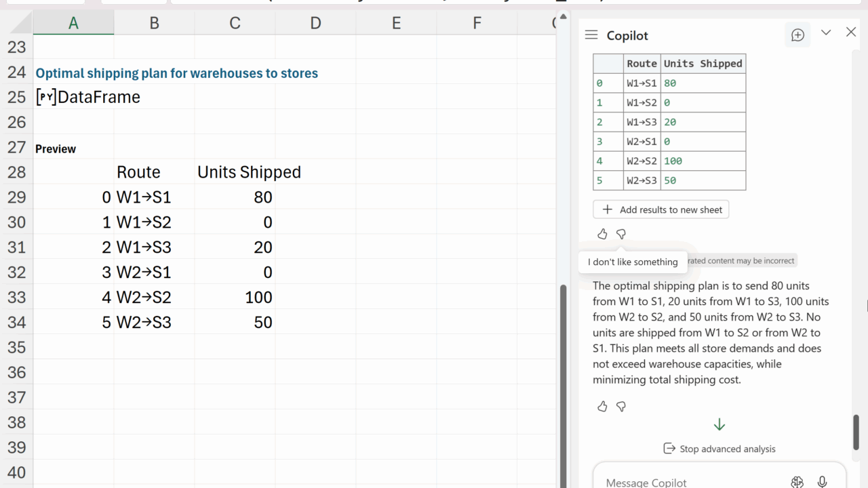Expand the Copilot pane options chevron

pyautogui.click(x=826, y=33)
